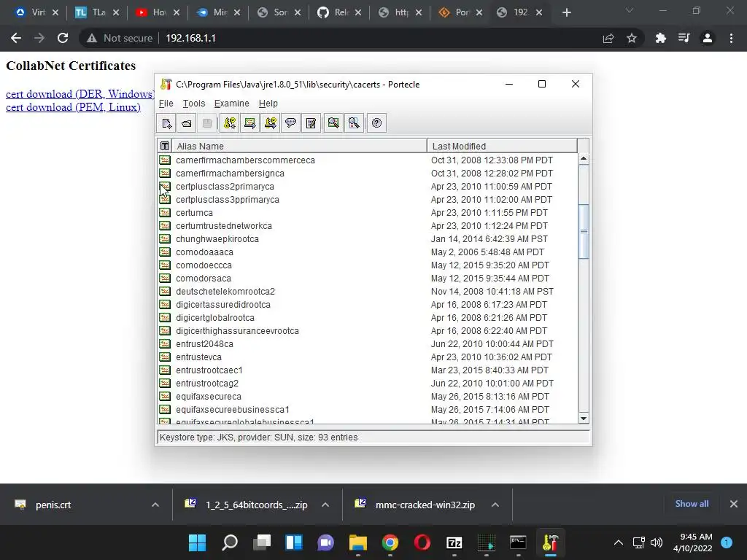Click Chrome's share page icon
The height and width of the screenshot is (560, 747).
608,38
